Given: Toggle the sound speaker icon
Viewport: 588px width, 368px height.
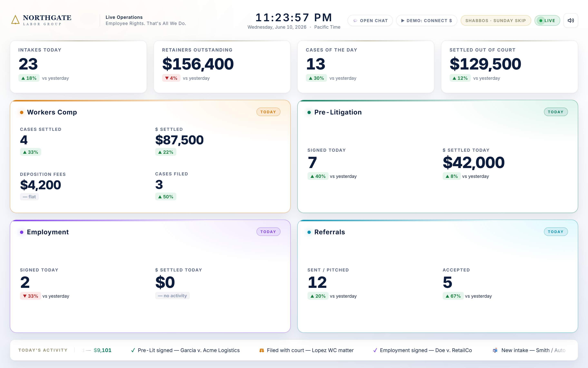Looking at the screenshot, I should (x=570, y=20).
